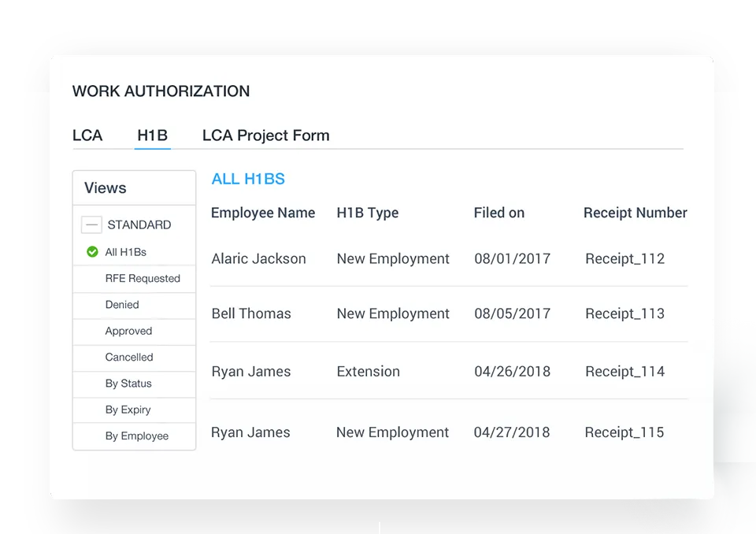Open the By Status view
This screenshot has height=534, width=756.
point(128,384)
